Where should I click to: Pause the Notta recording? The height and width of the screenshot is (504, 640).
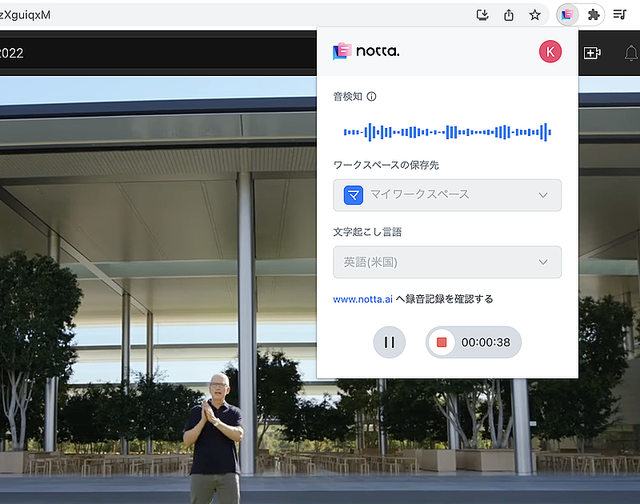(x=389, y=342)
